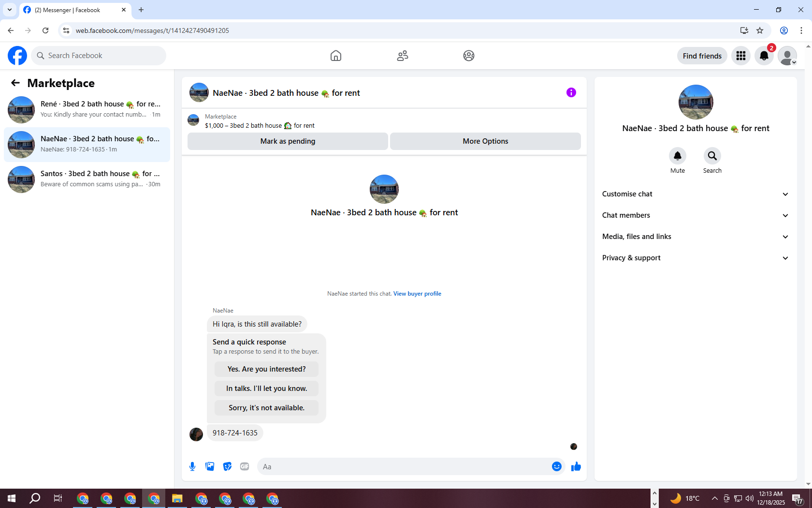Expand the Privacy & support section
Image resolution: width=812 pixels, height=508 pixels.
pos(696,258)
